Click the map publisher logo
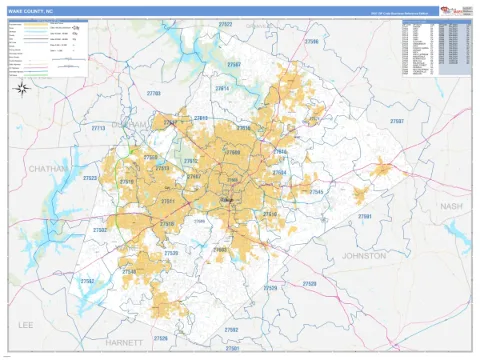The height and width of the screenshot is (360, 480). pos(456,11)
